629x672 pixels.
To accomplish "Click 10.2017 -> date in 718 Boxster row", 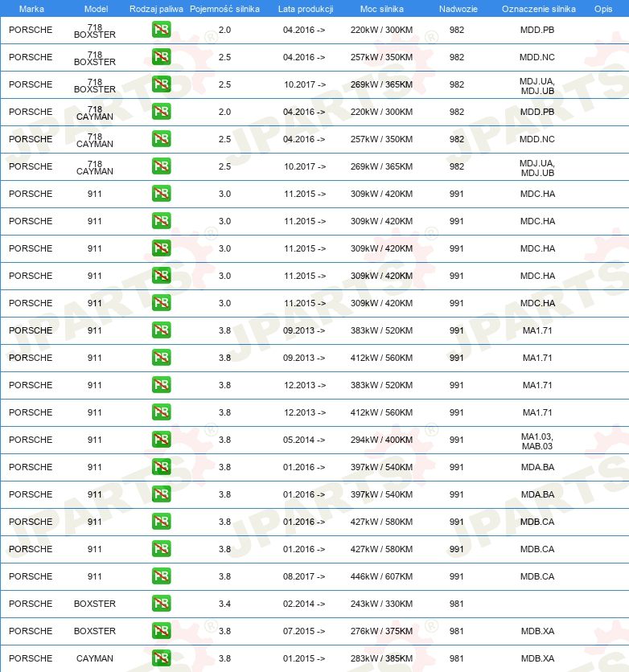I will pos(304,84).
